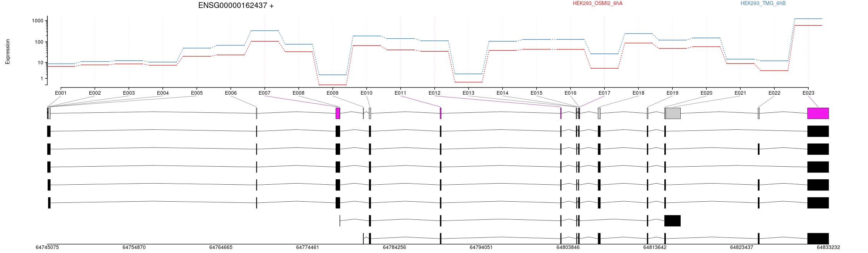
Task: Click the E007 exon label
Action: 264,93
